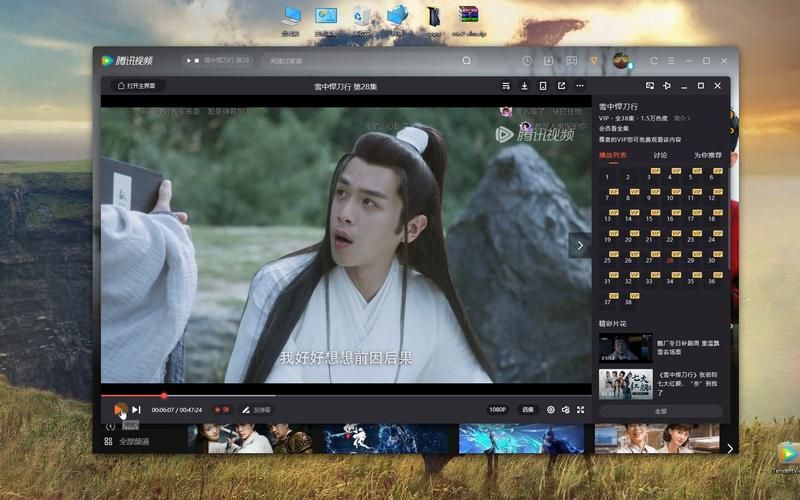Image resolution: width=800 pixels, height=500 pixels.
Task: Toggle the danmaku (弹) bullet comments switch
Action: 221,410
